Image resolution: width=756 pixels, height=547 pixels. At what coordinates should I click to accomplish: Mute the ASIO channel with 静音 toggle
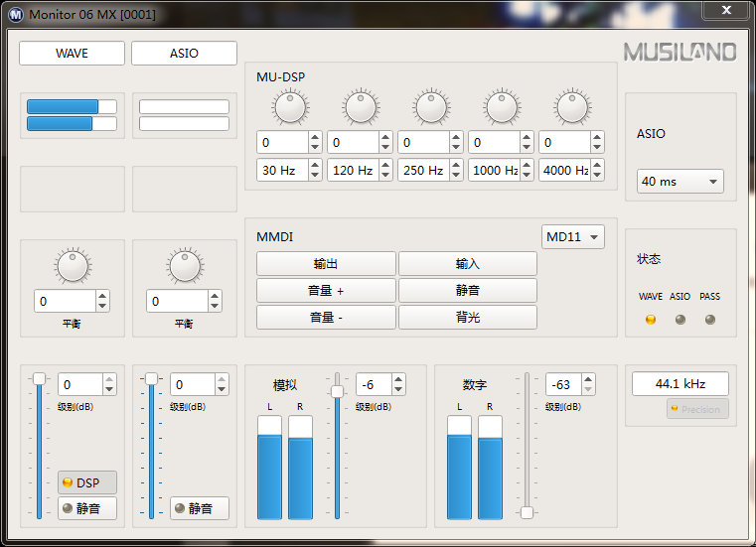coord(199,508)
